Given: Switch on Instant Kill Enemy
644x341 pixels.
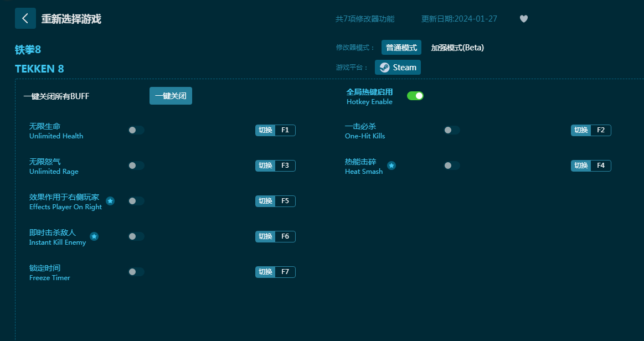Looking at the screenshot, I should tap(136, 236).
